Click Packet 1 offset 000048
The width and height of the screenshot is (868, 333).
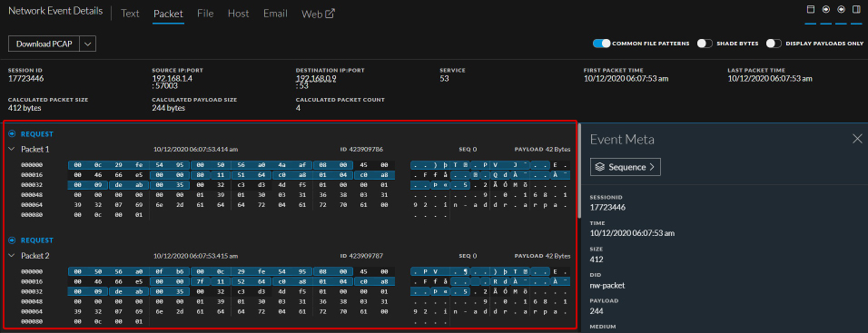click(32, 195)
